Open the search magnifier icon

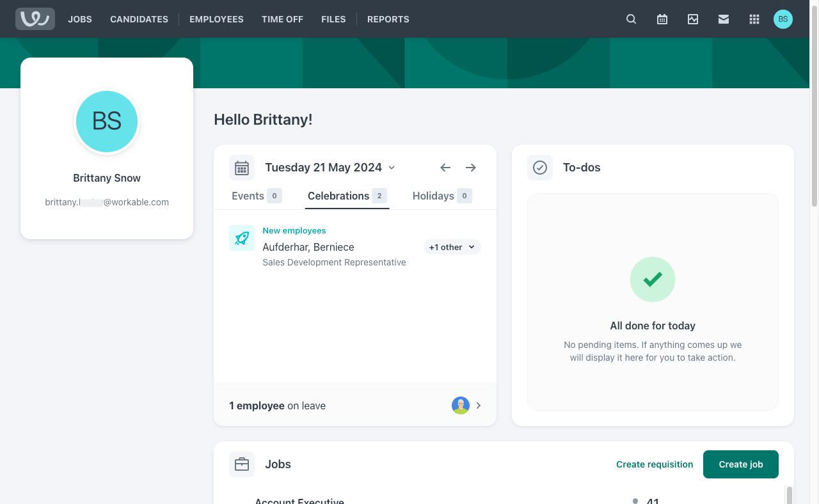(x=631, y=19)
